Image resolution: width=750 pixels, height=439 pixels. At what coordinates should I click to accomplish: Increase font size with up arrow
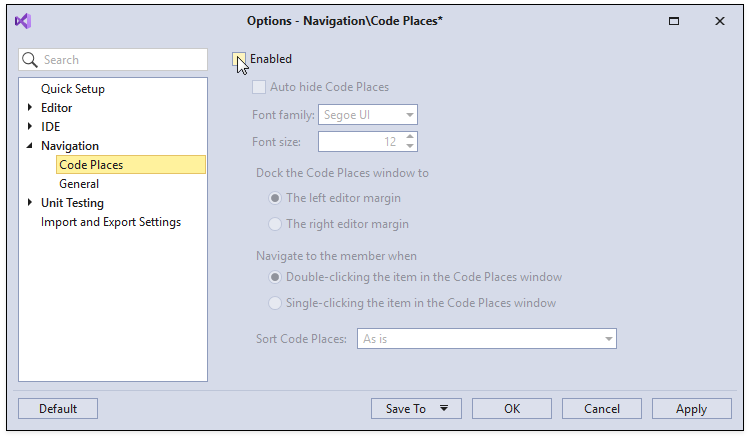point(410,137)
